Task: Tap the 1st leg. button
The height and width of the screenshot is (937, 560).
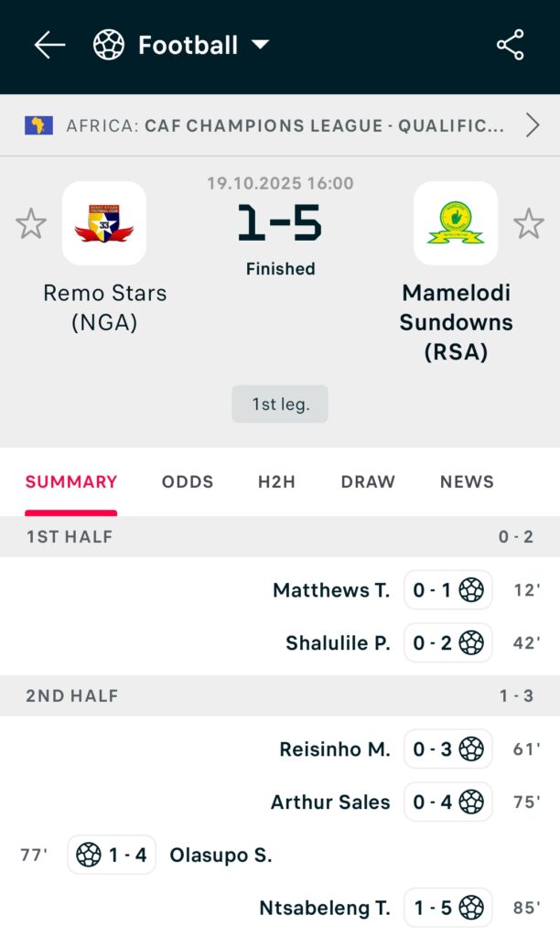Action: [280, 404]
